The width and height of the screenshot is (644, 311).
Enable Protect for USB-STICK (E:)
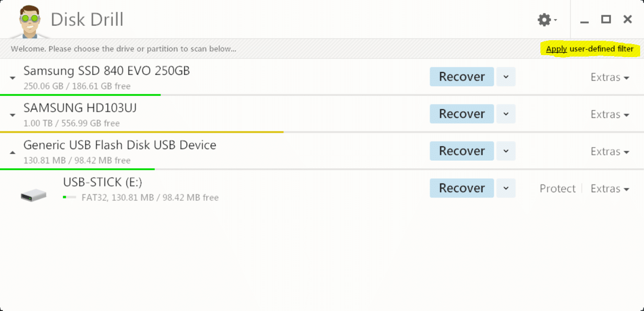(x=557, y=189)
